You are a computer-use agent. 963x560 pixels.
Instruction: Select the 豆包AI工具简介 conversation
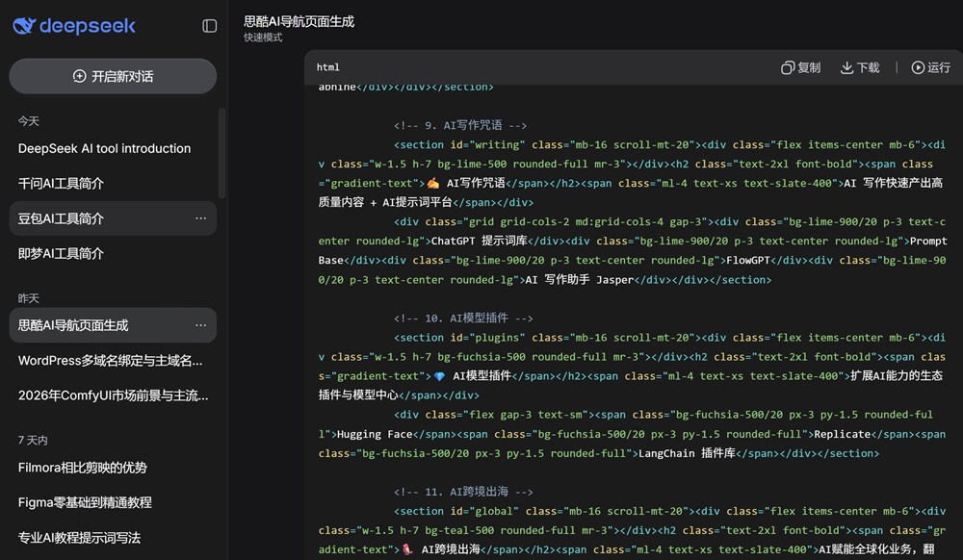coord(61,218)
